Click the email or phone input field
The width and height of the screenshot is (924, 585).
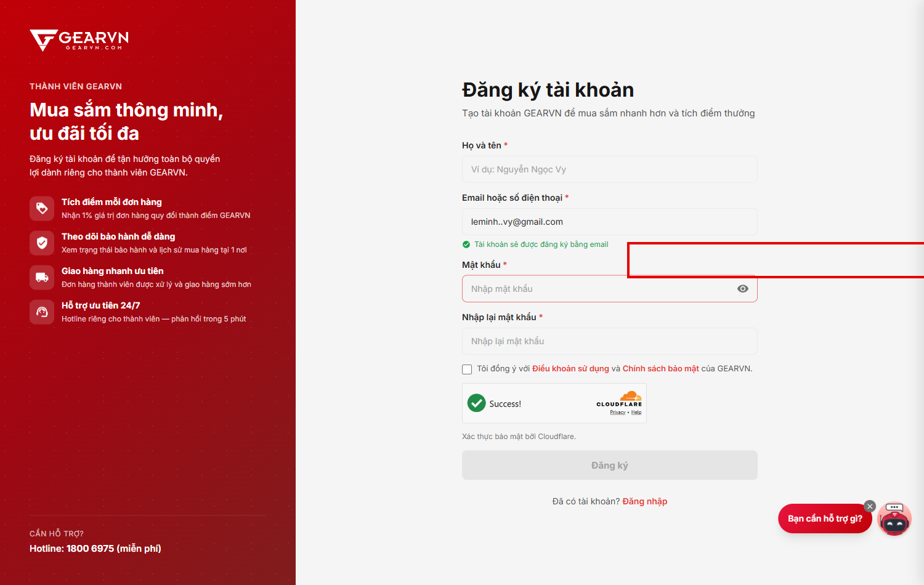(610, 222)
